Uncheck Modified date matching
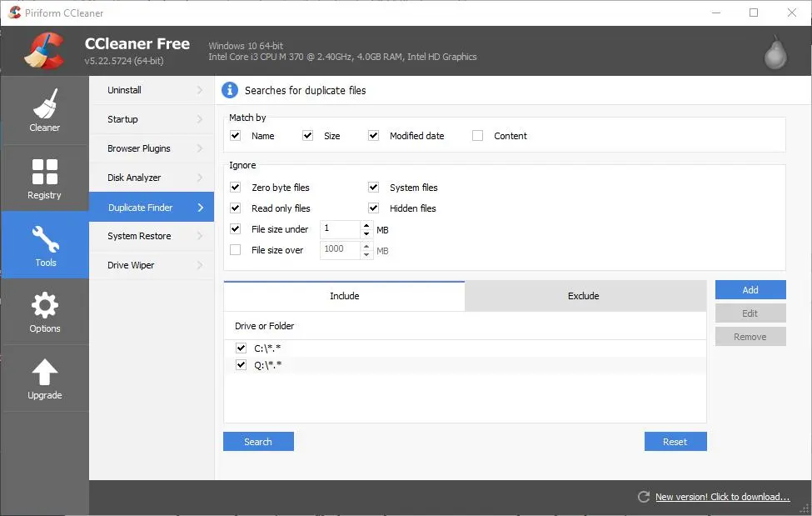Screen dimensions: 812x516 click(373, 135)
